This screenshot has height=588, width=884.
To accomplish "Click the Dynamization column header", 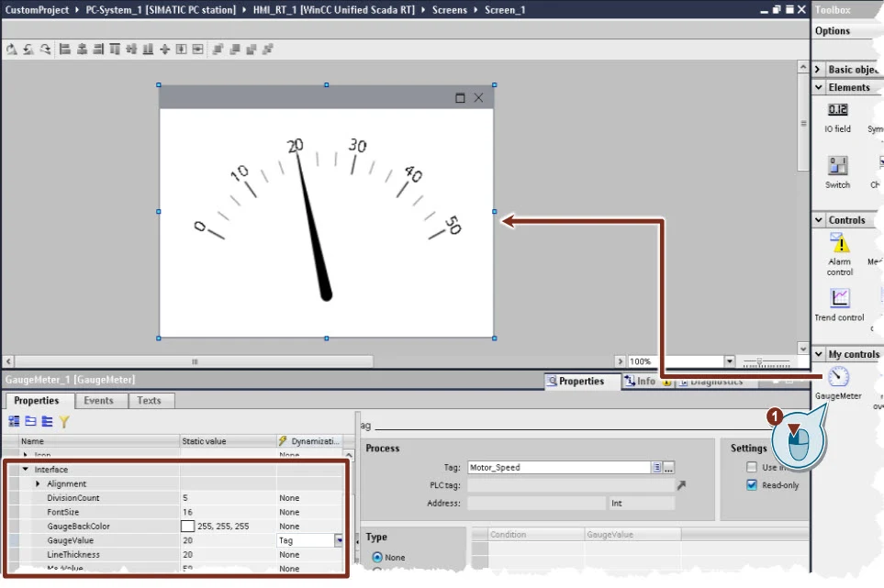I will [309, 441].
